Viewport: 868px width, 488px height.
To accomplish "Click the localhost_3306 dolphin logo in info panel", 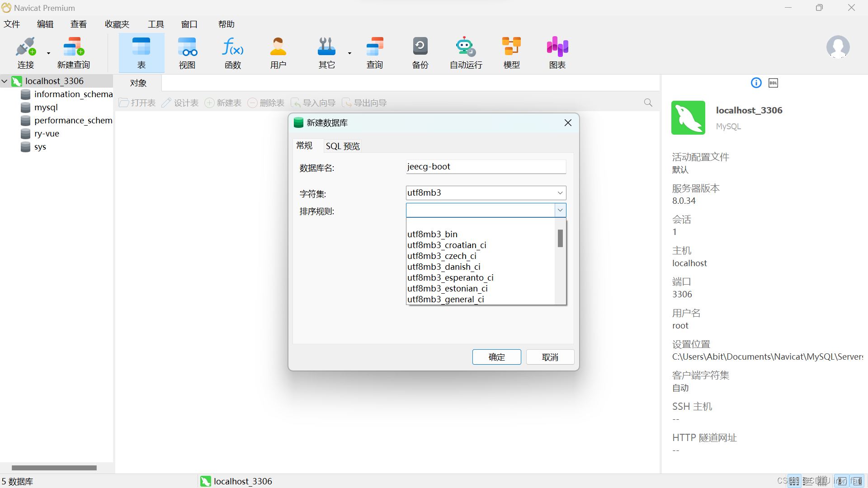I will click(x=688, y=117).
